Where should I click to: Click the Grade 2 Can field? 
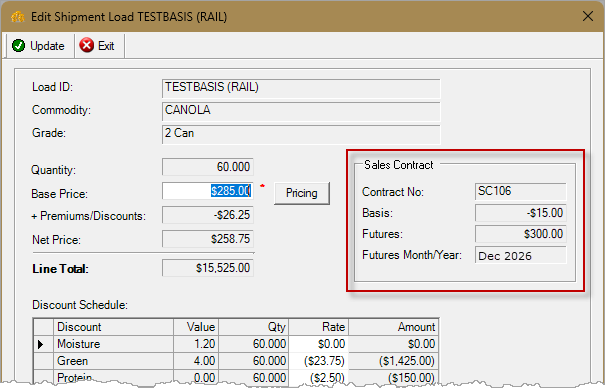301,134
